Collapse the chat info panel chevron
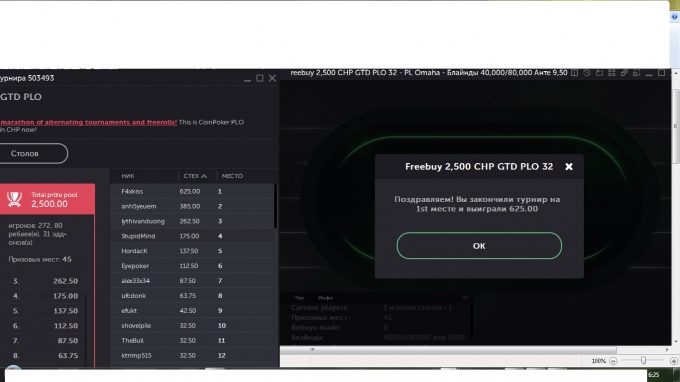This screenshot has height=382, width=680. pos(465,297)
